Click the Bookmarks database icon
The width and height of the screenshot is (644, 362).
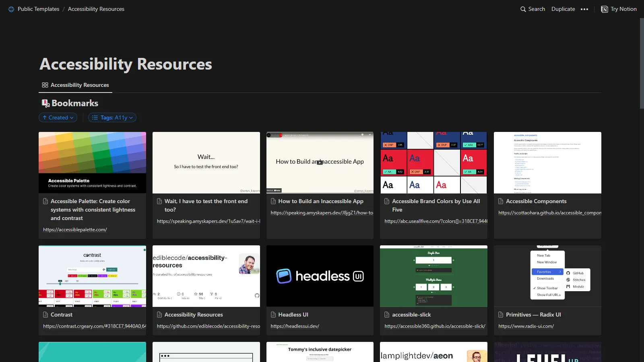tap(45, 103)
